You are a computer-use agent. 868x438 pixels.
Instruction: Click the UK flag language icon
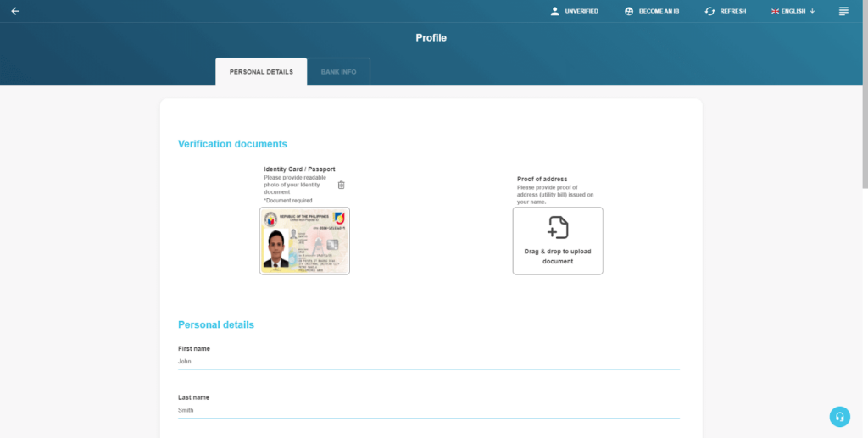(x=775, y=11)
